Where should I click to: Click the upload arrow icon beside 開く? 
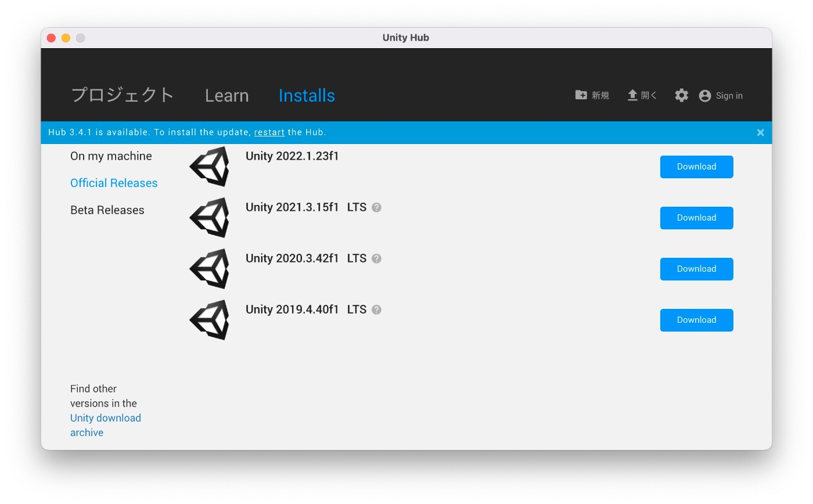pos(632,95)
